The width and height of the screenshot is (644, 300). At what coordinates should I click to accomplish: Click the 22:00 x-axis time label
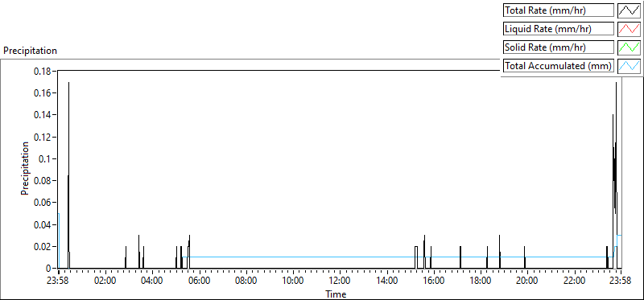click(x=574, y=282)
